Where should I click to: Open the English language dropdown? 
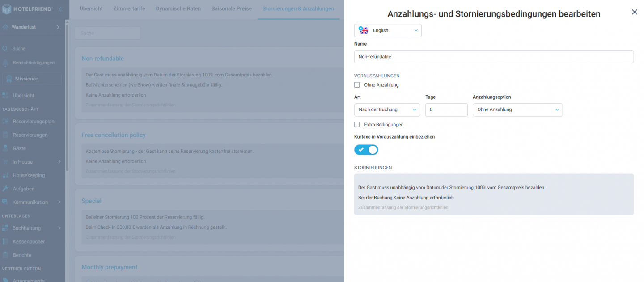(x=388, y=30)
